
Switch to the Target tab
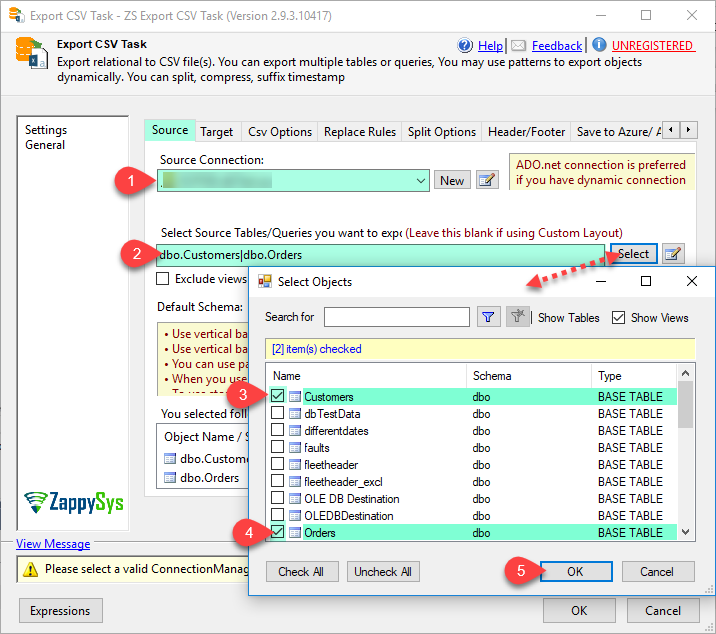(216, 132)
